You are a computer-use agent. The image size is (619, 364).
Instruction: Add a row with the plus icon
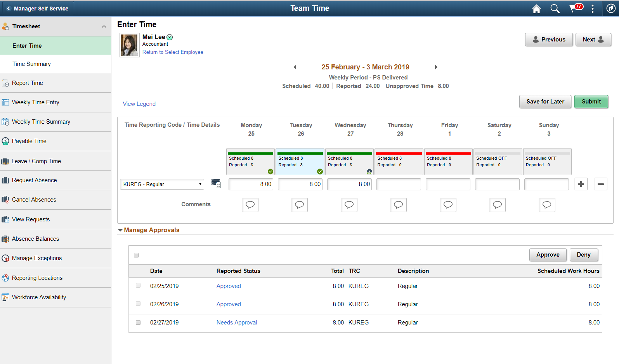[x=581, y=184]
